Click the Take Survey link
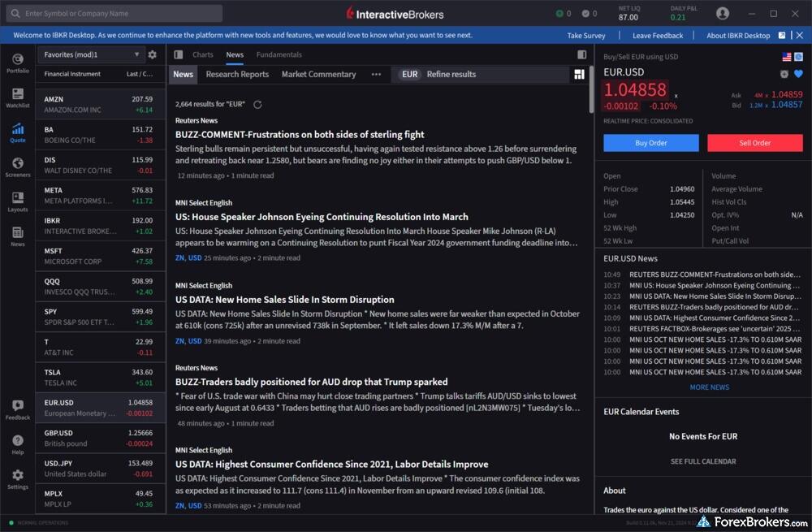812x532 pixels. click(x=586, y=36)
